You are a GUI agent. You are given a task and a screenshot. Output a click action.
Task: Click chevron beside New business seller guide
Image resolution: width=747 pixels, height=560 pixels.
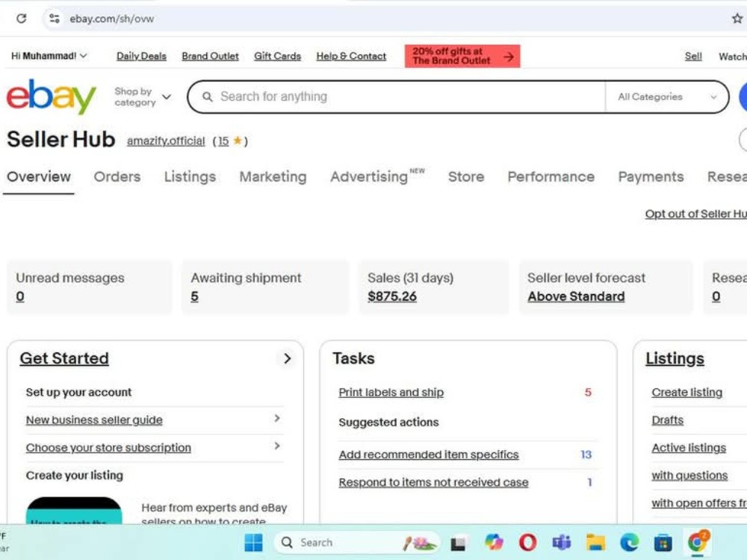click(277, 419)
